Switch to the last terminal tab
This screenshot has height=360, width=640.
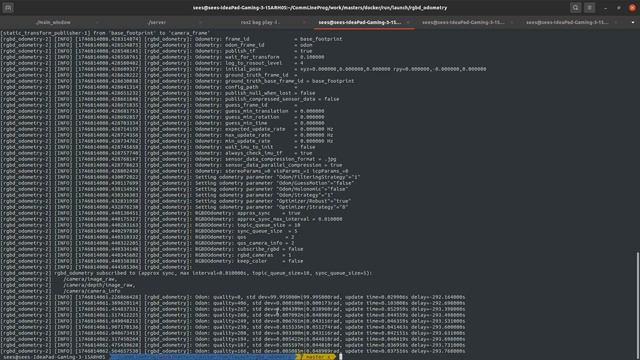pyautogui.click(x=567, y=22)
